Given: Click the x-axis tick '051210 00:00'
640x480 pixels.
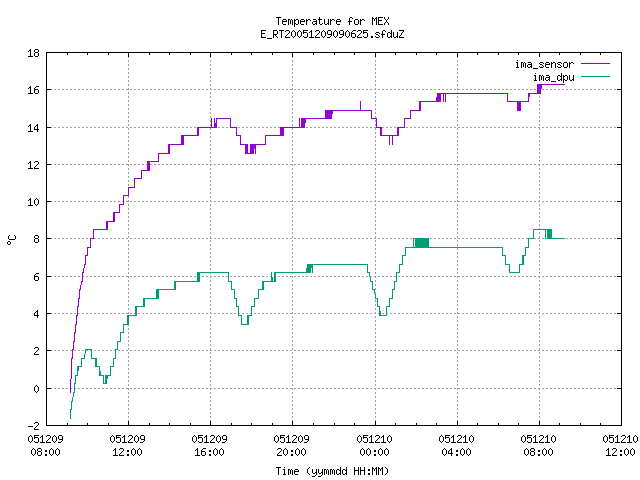Looking at the screenshot, I should (374, 446).
